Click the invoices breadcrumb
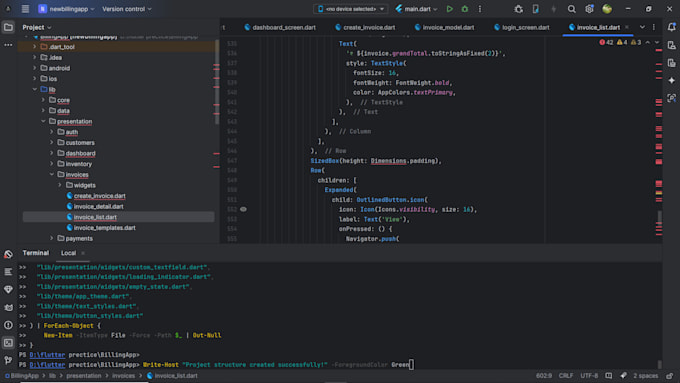This screenshot has width=680, height=383. 123,376
